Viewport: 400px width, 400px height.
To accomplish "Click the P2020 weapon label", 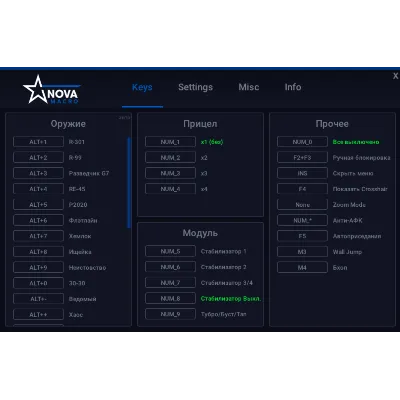I will (x=78, y=204).
